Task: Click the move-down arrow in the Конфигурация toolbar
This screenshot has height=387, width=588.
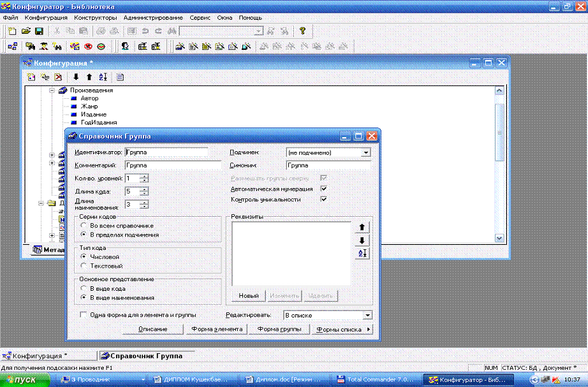Action: (77, 77)
